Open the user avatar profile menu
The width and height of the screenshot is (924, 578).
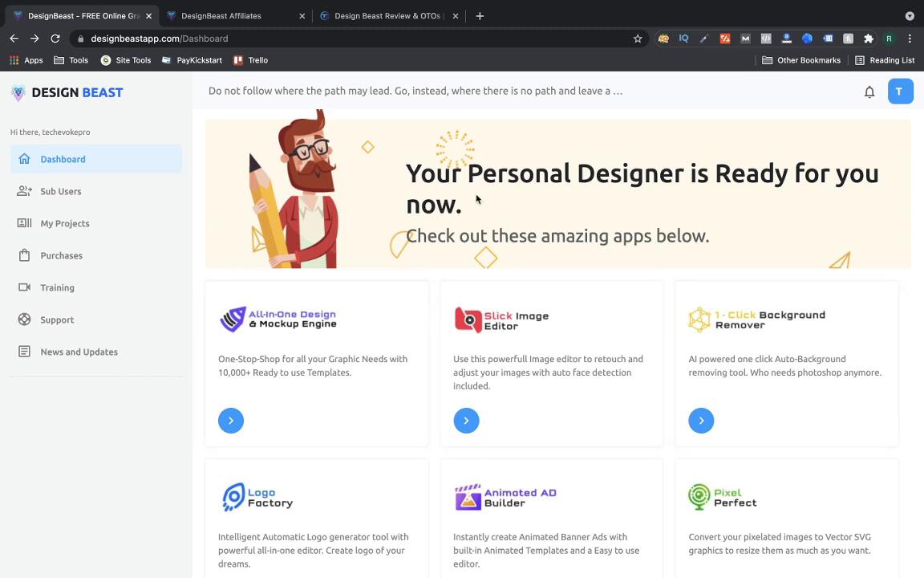click(x=900, y=92)
